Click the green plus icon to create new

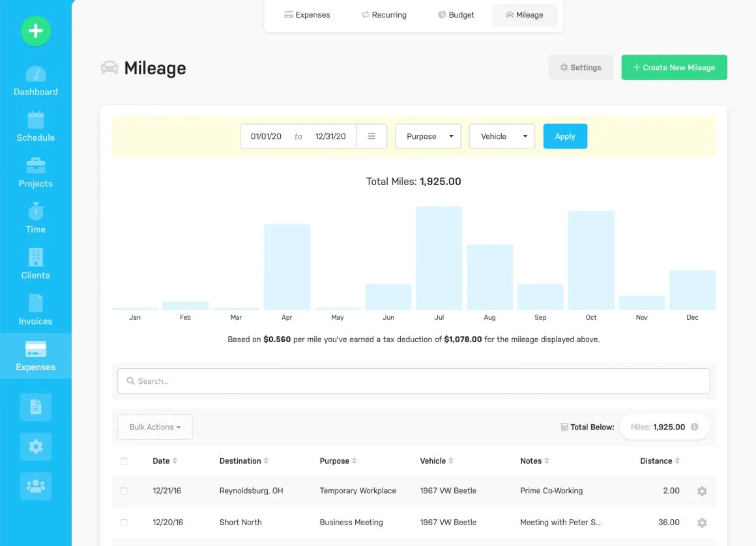tap(36, 31)
